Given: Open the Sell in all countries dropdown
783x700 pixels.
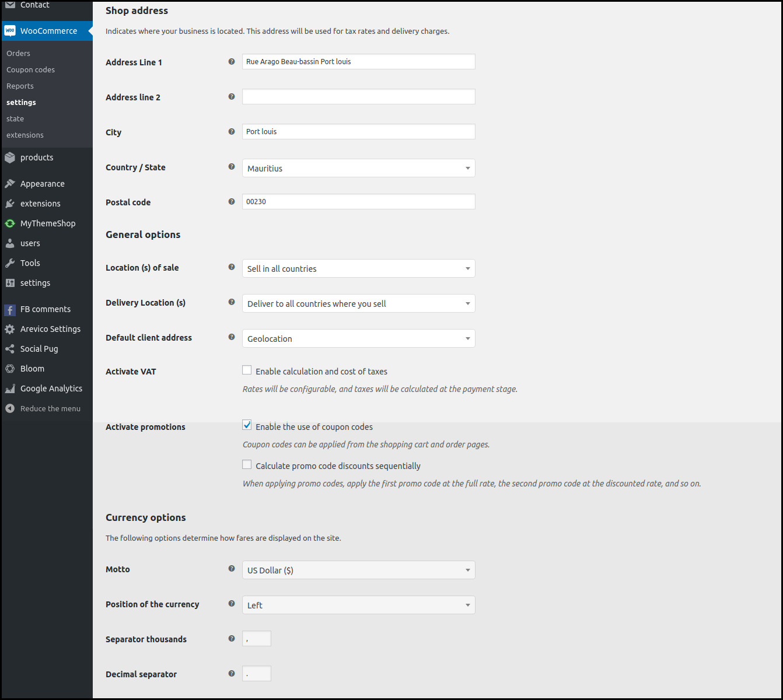Looking at the screenshot, I should point(359,268).
